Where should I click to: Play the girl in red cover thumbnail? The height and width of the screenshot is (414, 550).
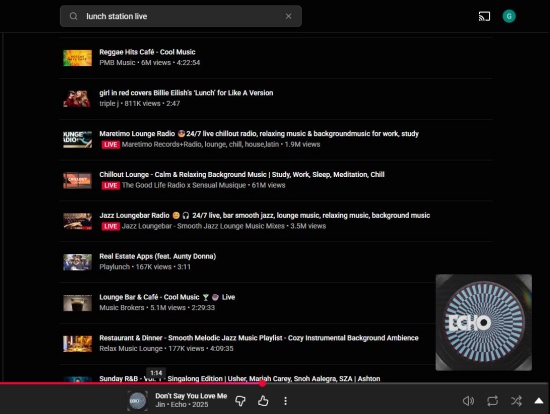tap(78, 99)
